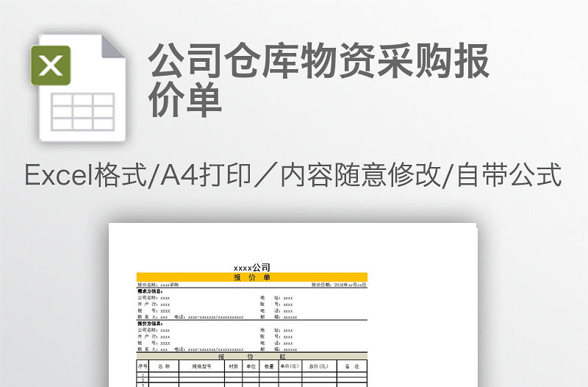
Task: Select the 序号 column header
Action: (143, 366)
